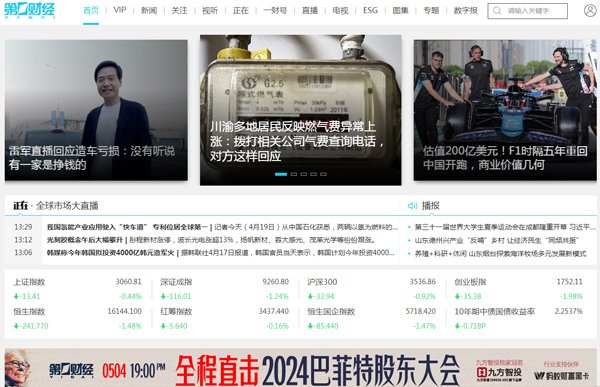The height and width of the screenshot is (387, 600).
Task: Open the VIP menu item
Action: 120,10
